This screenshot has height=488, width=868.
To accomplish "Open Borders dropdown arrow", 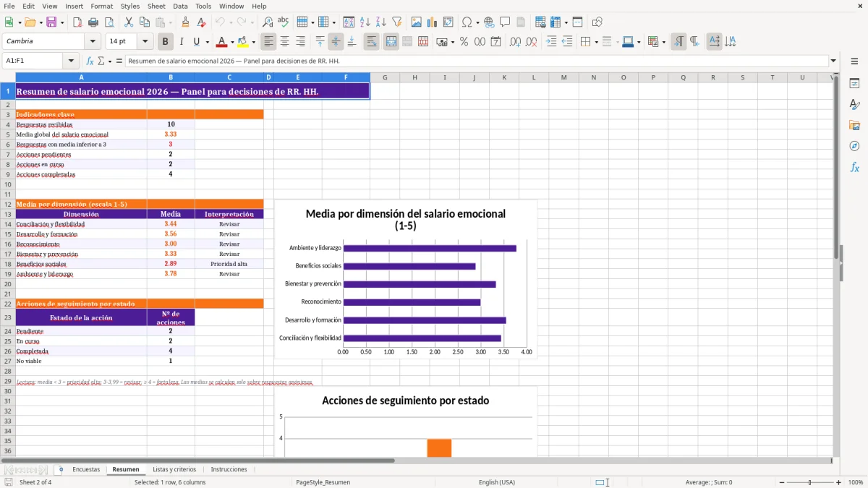I will click(x=596, y=42).
